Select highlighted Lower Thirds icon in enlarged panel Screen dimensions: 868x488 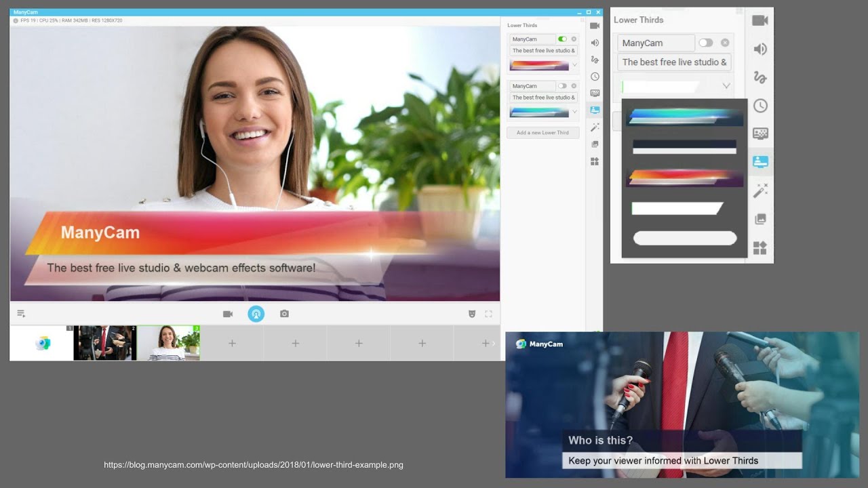pos(760,162)
